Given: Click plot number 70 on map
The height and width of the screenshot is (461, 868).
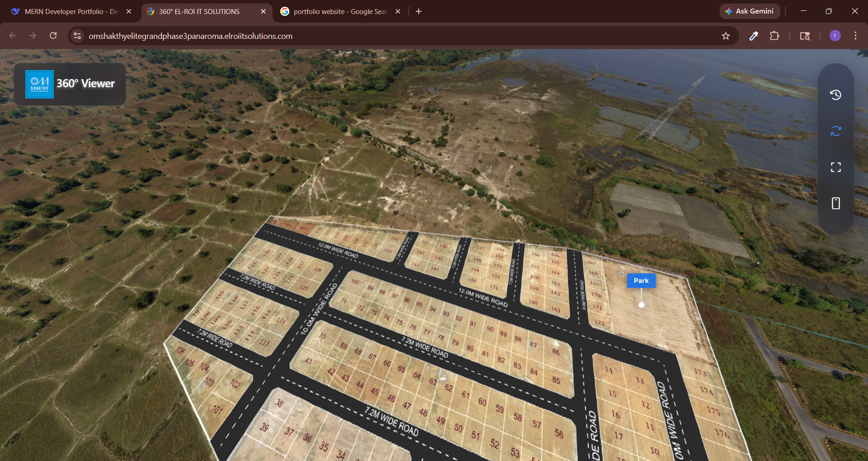Looking at the screenshot, I should click(x=322, y=336).
